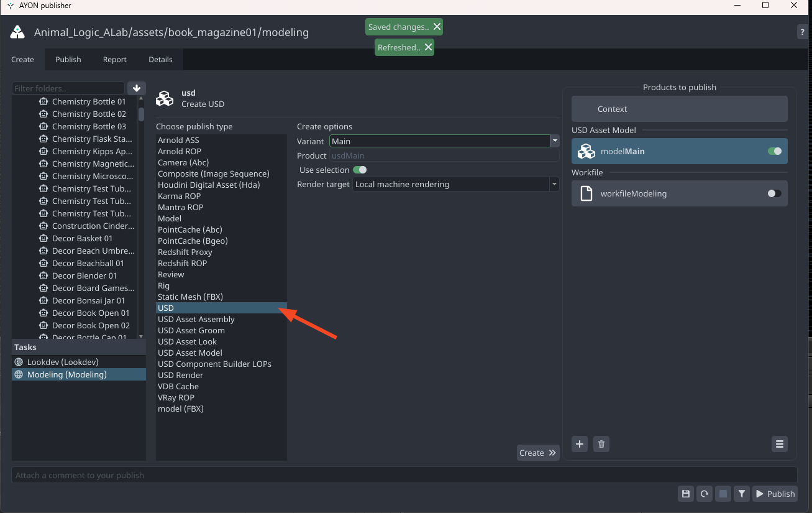Click the Modeling task globe icon
The height and width of the screenshot is (513, 812).
[x=19, y=374]
